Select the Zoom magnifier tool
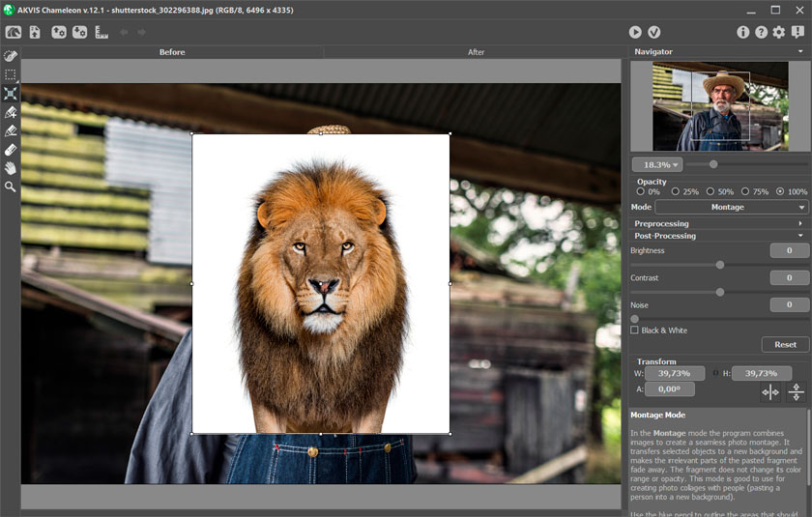812x517 pixels. click(x=11, y=187)
